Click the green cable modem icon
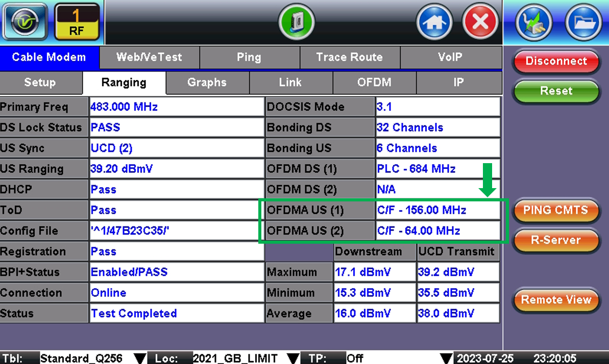 click(297, 21)
